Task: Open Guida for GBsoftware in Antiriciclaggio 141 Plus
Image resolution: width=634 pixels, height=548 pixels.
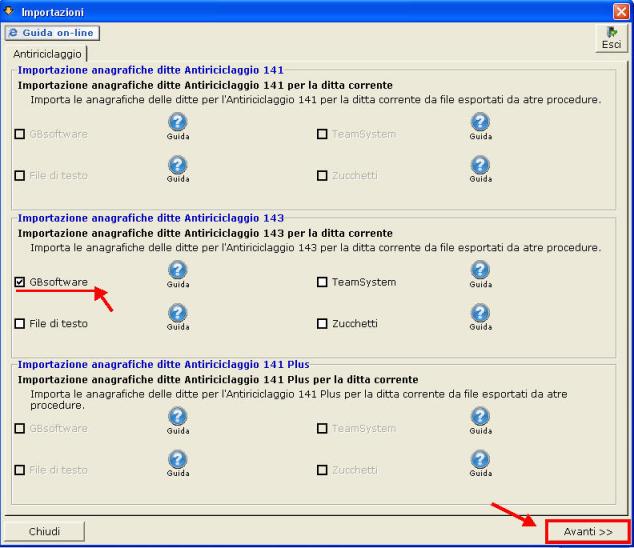Action: (178, 421)
